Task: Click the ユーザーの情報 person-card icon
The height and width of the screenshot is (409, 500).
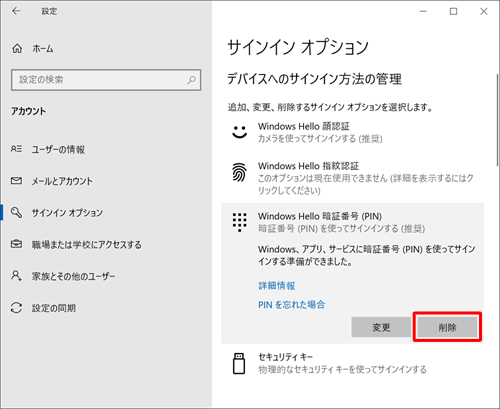Action: [x=16, y=149]
